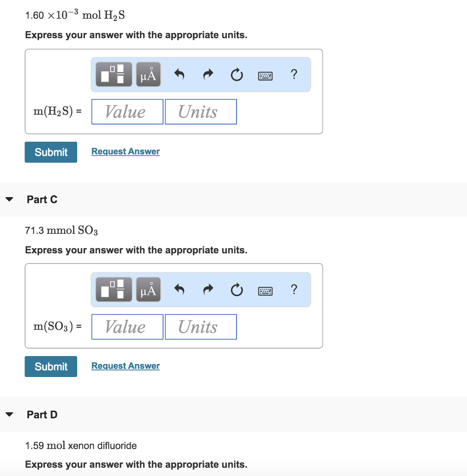Redo an edit in the SO3 toolbar

[x=208, y=289]
